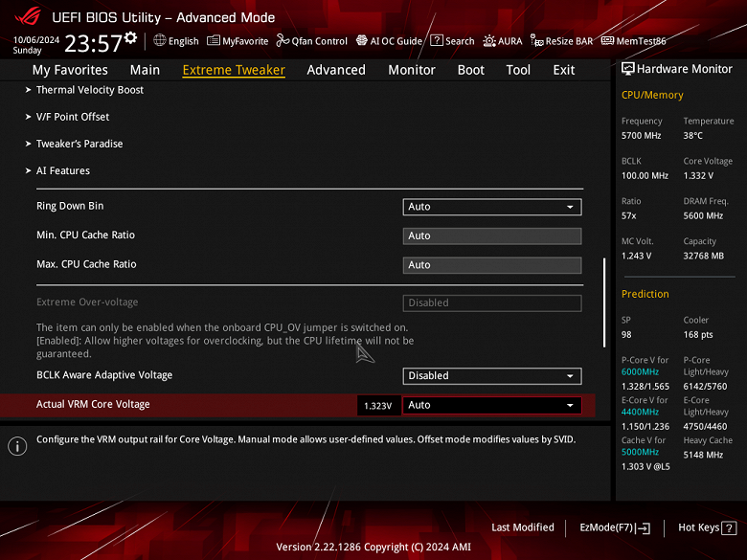Open BCLK Aware Adaptive Voltage dropdown
The width and height of the screenshot is (747, 560).
[x=492, y=375]
